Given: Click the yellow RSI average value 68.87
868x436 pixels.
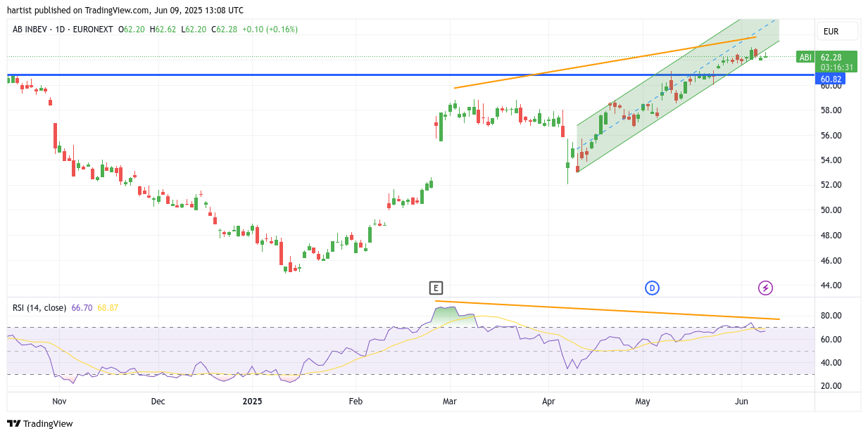Looking at the screenshot, I should 108,308.
